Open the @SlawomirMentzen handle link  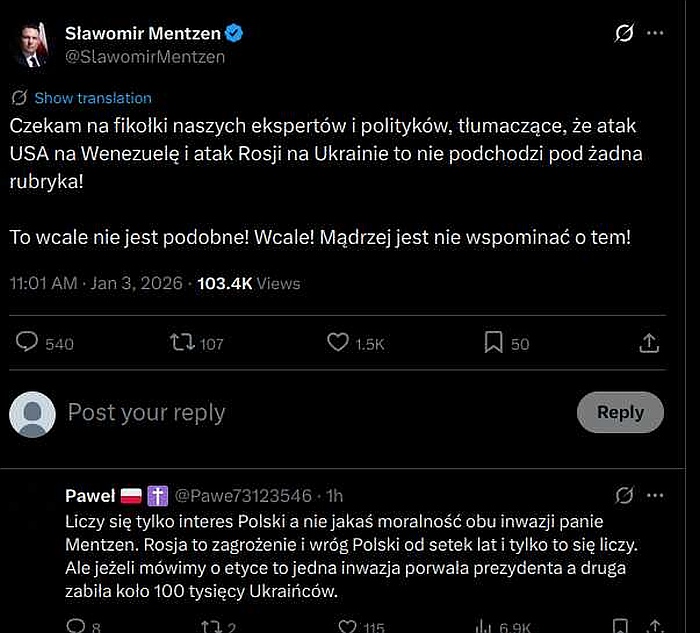pyautogui.click(x=145, y=57)
